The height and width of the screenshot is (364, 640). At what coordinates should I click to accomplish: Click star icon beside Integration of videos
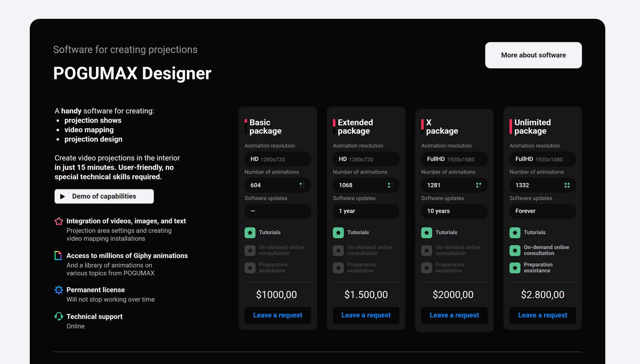(x=59, y=221)
